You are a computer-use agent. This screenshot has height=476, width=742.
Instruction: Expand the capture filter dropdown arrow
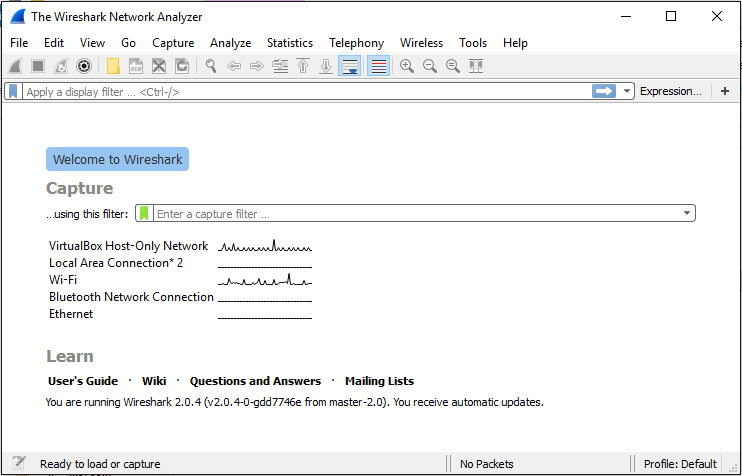pyautogui.click(x=687, y=213)
